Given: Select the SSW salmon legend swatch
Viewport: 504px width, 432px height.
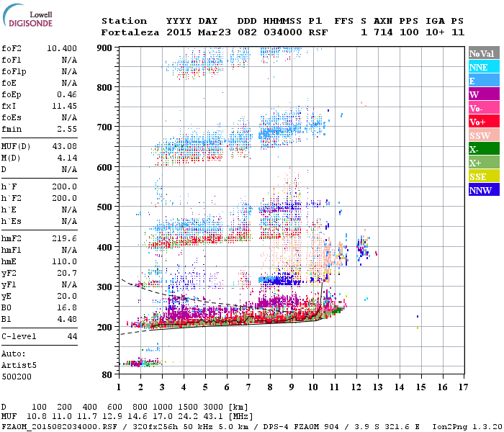Looking at the screenshot, I should (x=484, y=135).
